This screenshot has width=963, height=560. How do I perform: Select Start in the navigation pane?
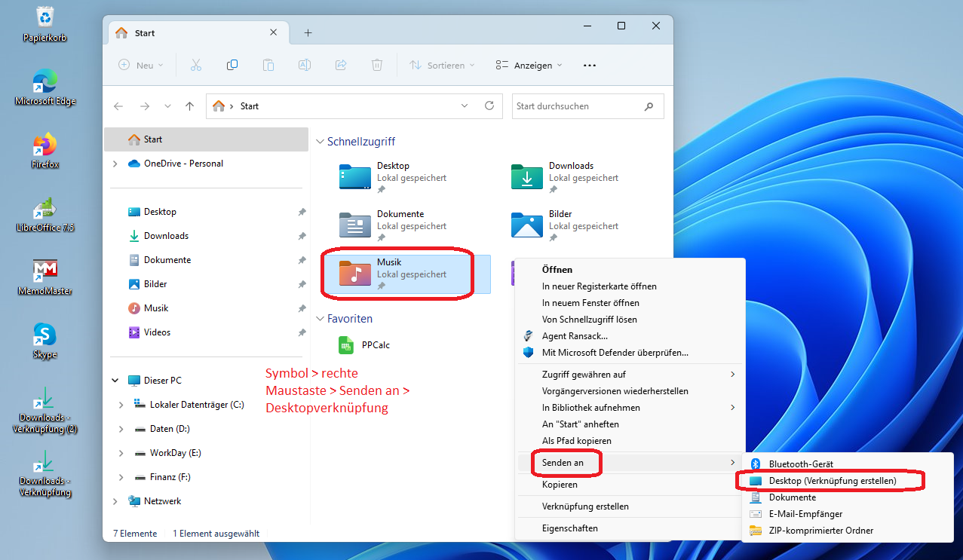[x=206, y=139]
